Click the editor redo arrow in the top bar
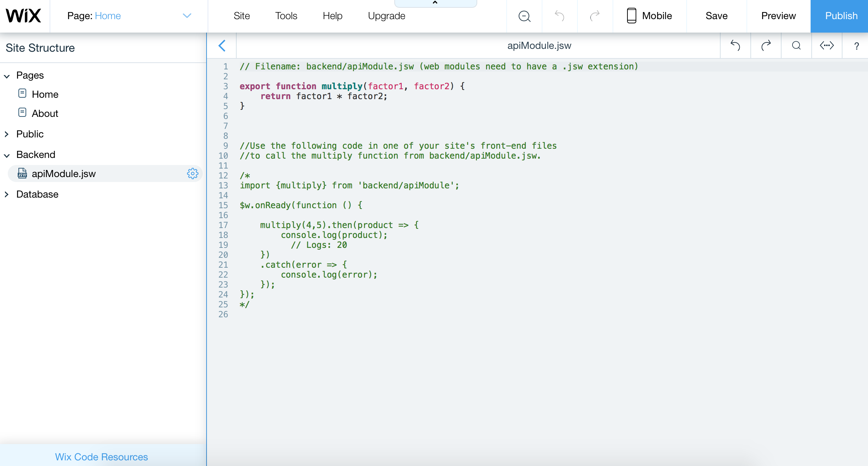Viewport: 868px width, 466px height. pos(595,16)
